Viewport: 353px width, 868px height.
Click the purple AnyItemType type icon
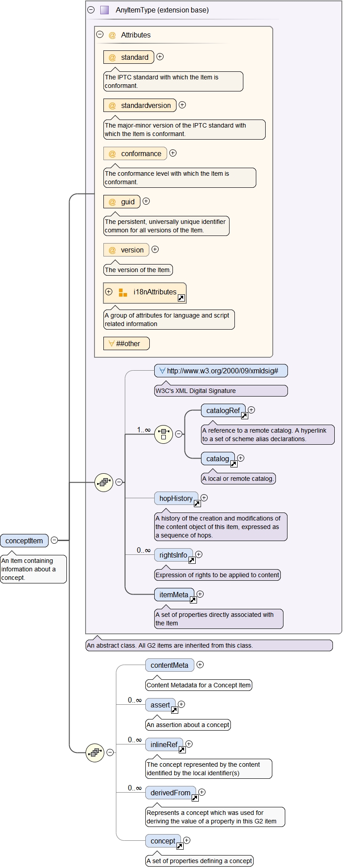[105, 10]
